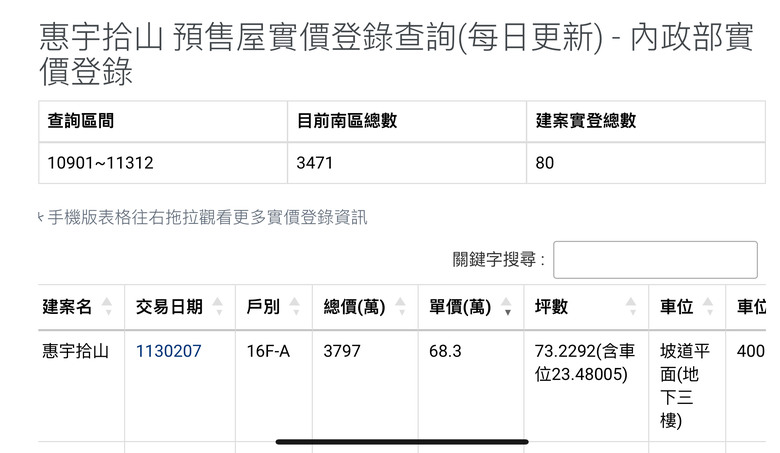Click the 查詢區間 header cell
Screen dimensions: 780x453
[163, 121]
